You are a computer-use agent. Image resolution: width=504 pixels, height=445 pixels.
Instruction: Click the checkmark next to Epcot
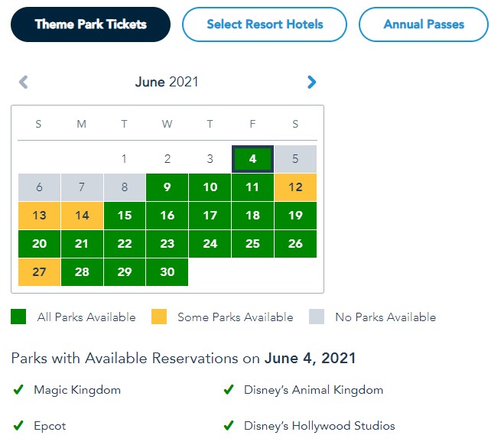(18, 426)
